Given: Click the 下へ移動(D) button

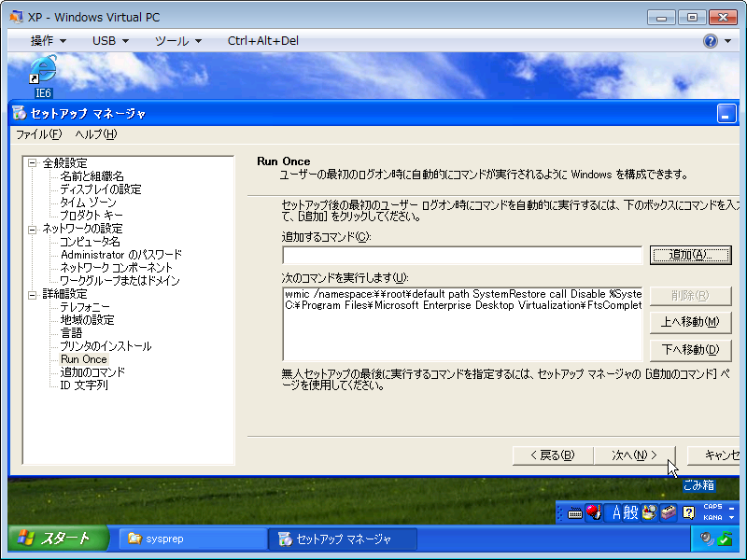Looking at the screenshot, I should click(x=691, y=350).
